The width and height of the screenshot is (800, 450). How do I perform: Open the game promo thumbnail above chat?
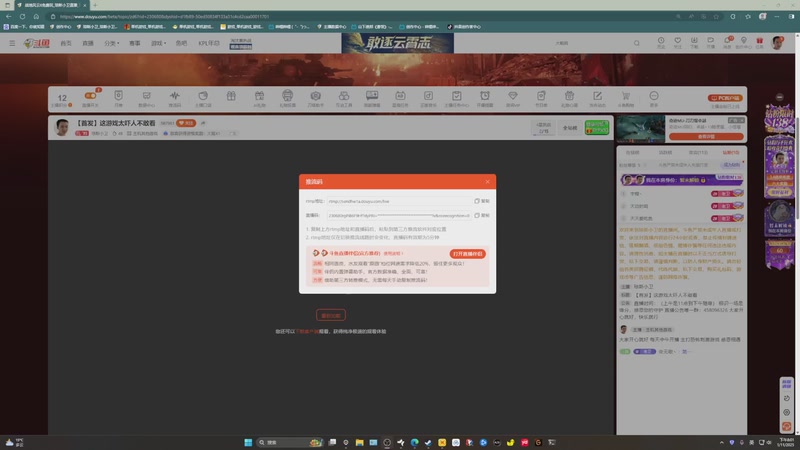coord(640,129)
